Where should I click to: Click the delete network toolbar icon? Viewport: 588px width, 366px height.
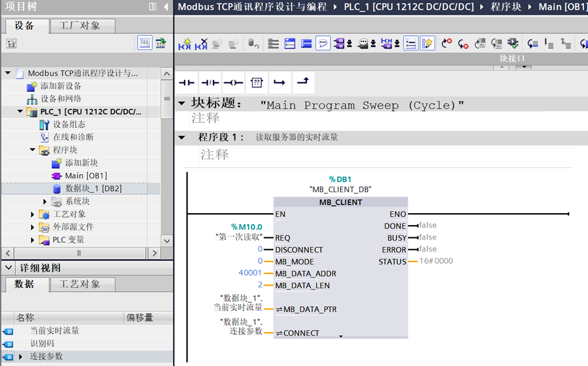click(x=201, y=43)
